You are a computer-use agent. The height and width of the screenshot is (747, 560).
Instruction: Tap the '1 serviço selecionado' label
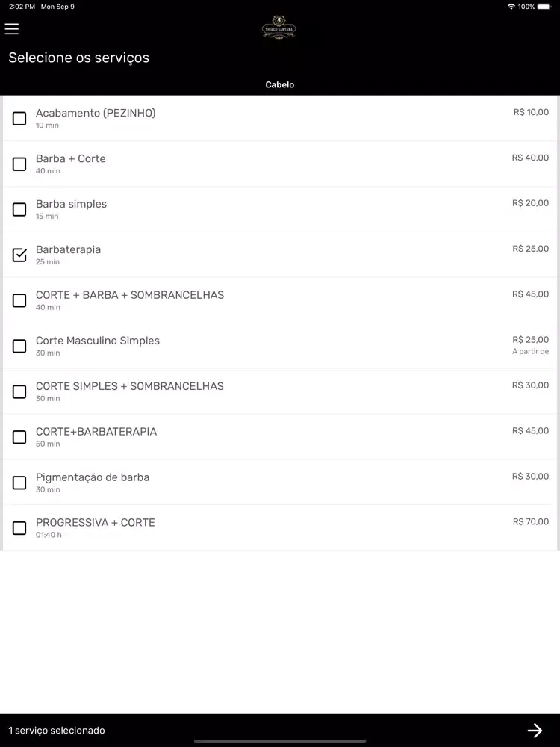click(x=57, y=731)
